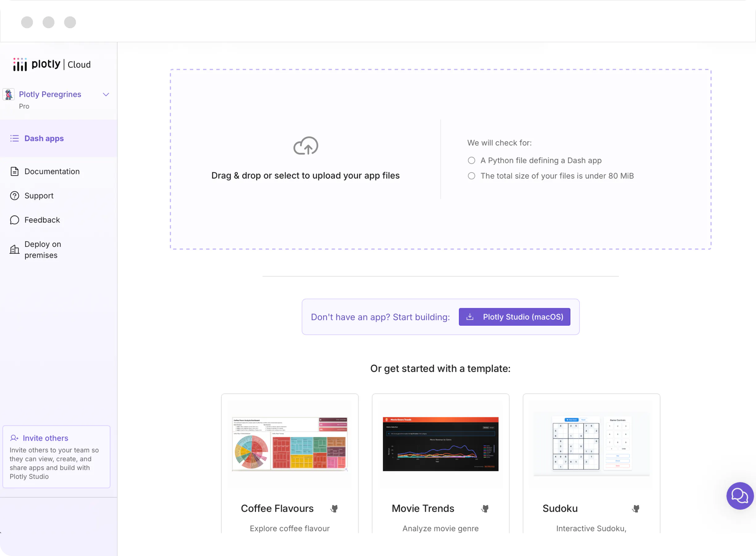
Task: Click Drag & drop upload text
Action: (305, 175)
